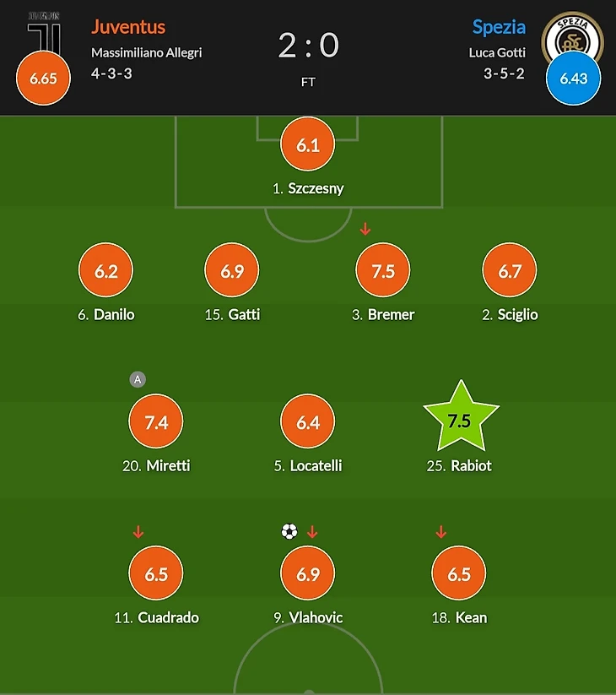
Task: Click the Juventus club crest logo
Action: coord(44,32)
